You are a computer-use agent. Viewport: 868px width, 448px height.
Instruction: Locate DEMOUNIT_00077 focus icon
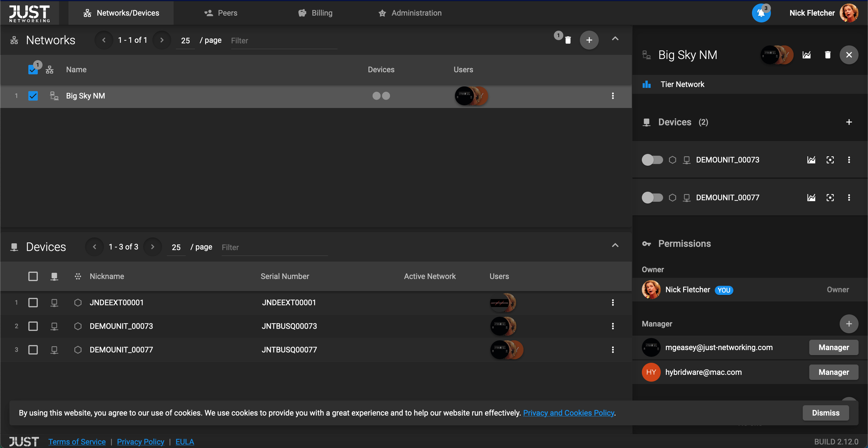[830, 198]
